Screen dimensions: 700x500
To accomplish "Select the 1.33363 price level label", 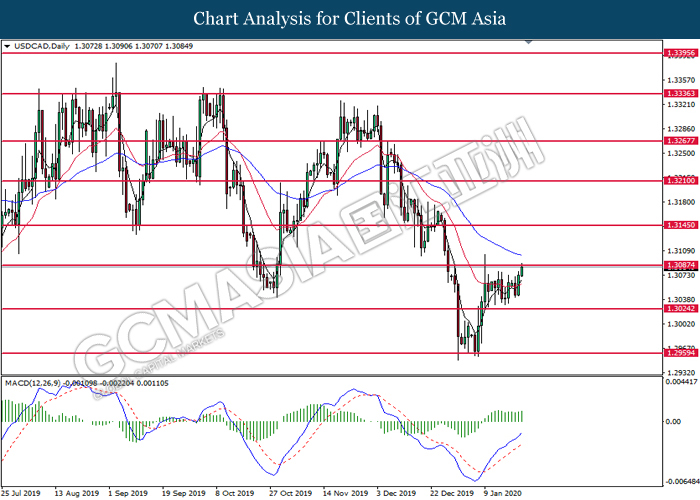I will point(680,93).
